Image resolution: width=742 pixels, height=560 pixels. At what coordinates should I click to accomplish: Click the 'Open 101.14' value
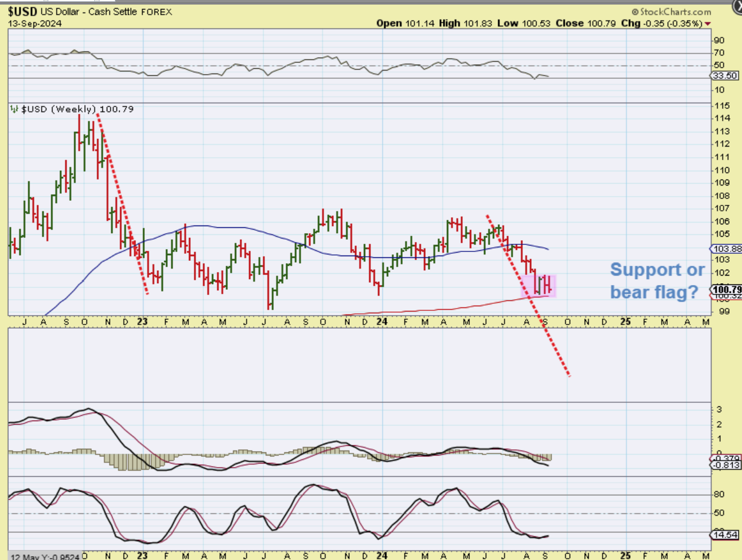click(406, 24)
